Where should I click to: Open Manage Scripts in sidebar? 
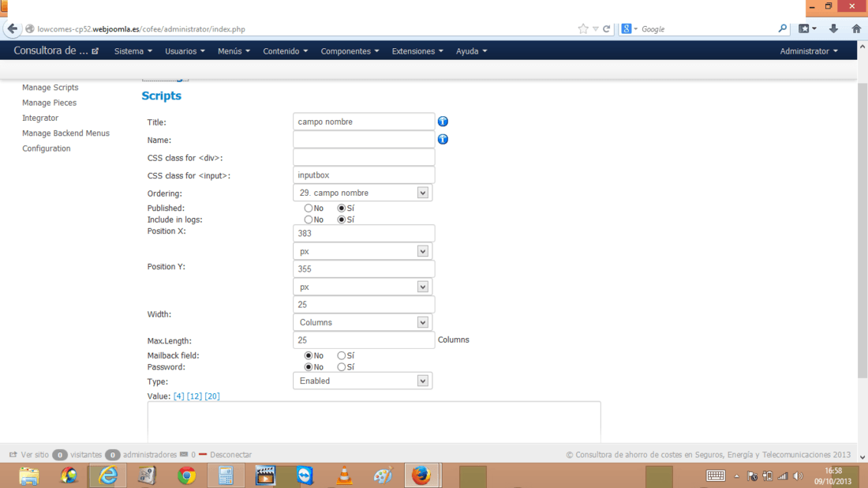click(51, 88)
